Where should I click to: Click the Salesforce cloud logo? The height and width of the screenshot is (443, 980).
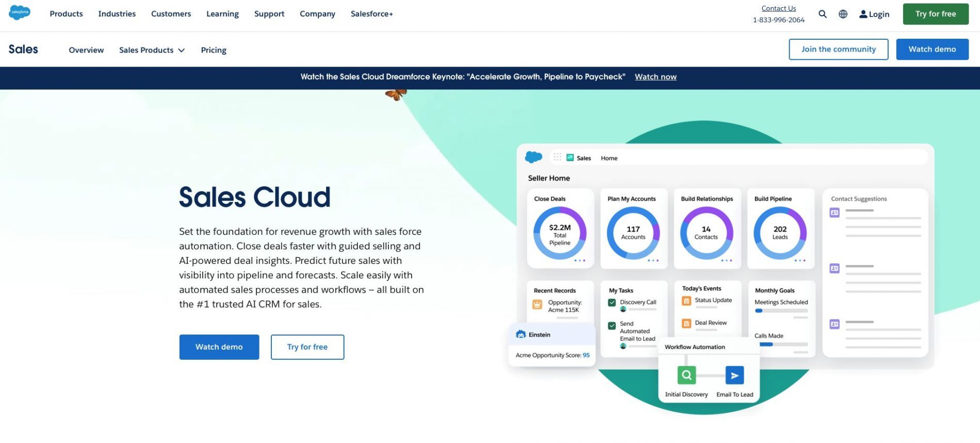click(20, 12)
